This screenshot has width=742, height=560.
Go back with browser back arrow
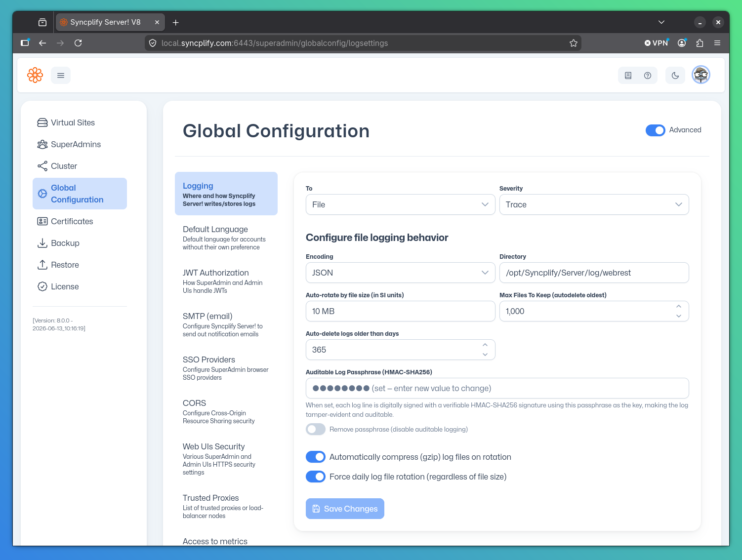click(x=42, y=43)
